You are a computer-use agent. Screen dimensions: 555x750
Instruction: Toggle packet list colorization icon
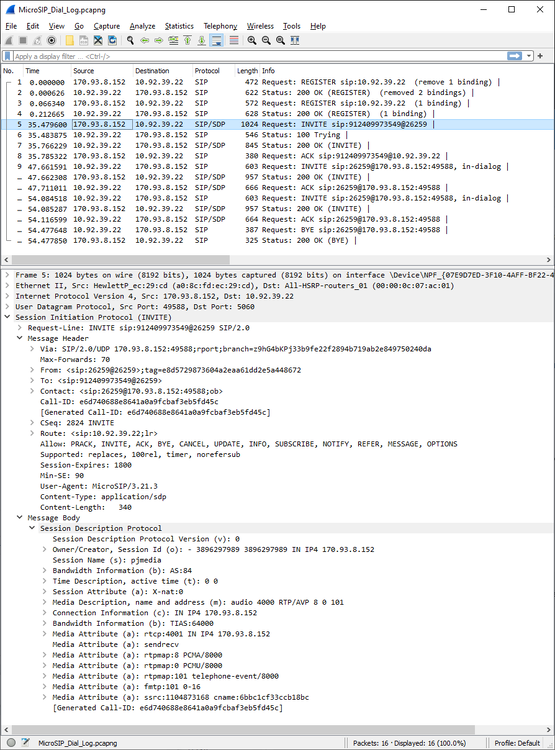coord(234,41)
